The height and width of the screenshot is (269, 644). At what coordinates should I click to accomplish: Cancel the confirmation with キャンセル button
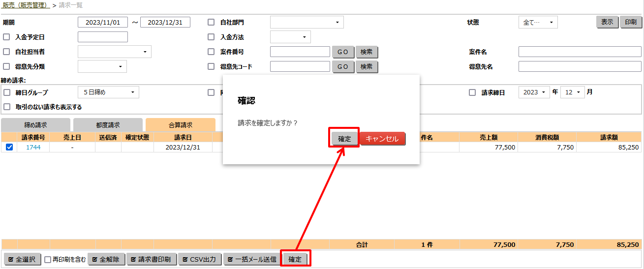click(x=382, y=139)
